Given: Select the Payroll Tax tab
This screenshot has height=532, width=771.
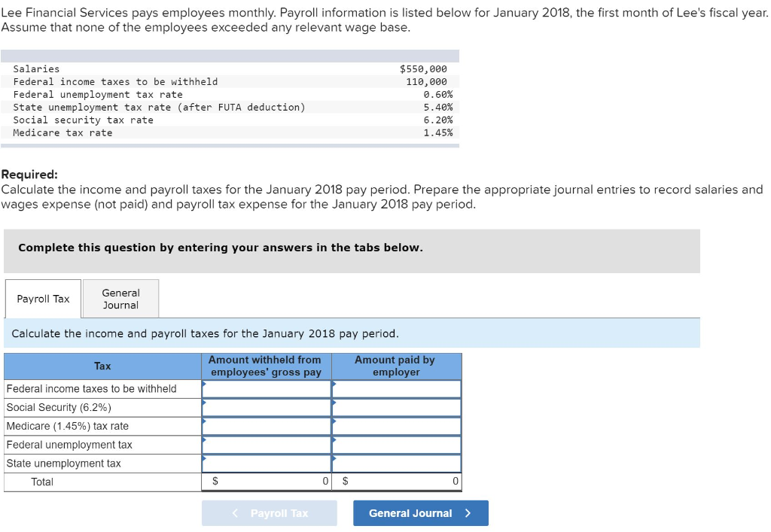Looking at the screenshot, I should 42,298.
